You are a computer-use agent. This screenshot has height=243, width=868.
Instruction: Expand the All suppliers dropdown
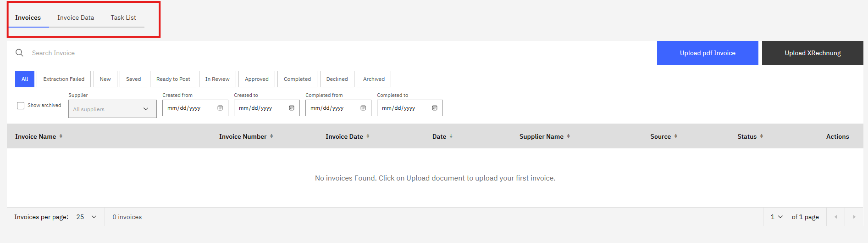(x=112, y=109)
